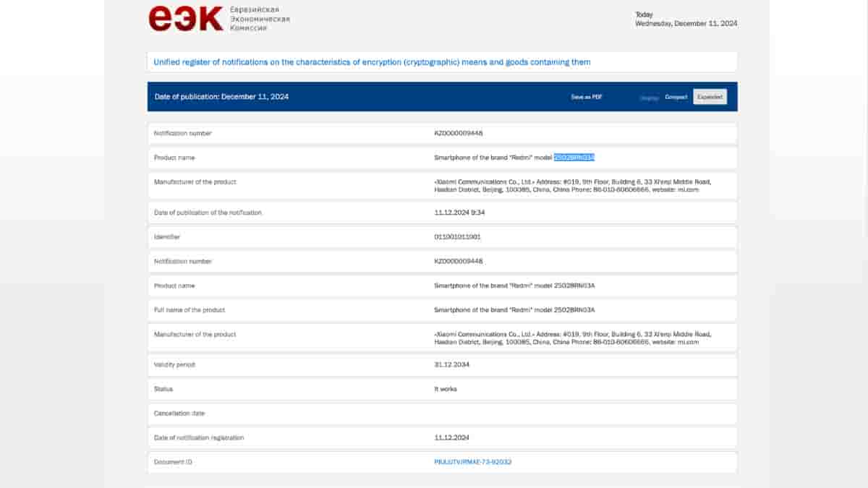
Task: Click the Eurasian Economic Commission logo text
Action: 260,19
